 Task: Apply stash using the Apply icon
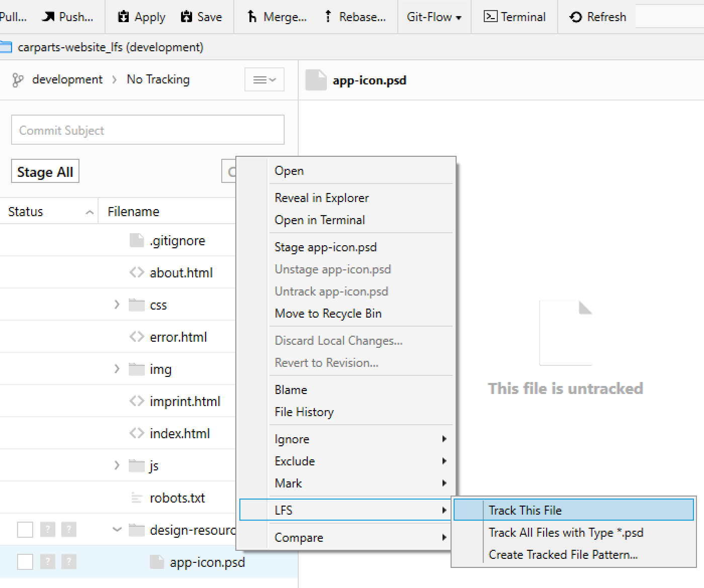140,17
